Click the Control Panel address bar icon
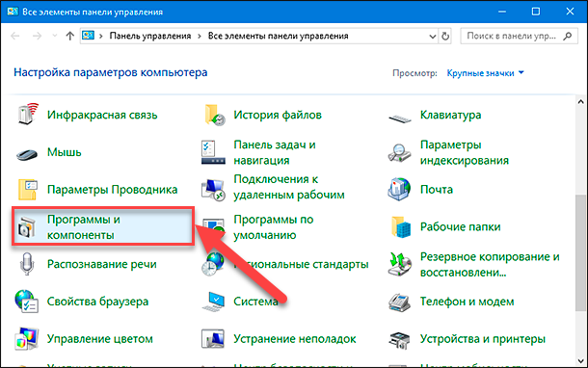This screenshot has width=588, height=368. click(x=88, y=36)
